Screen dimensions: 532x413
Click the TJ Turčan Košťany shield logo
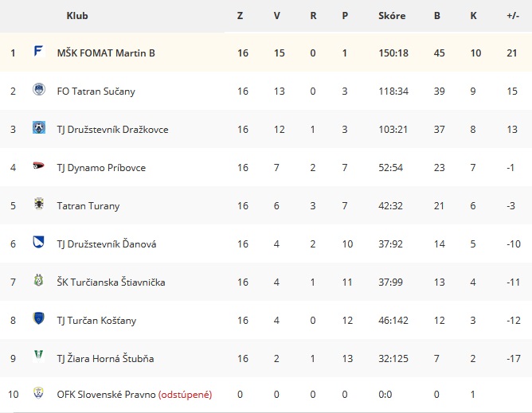(39, 318)
